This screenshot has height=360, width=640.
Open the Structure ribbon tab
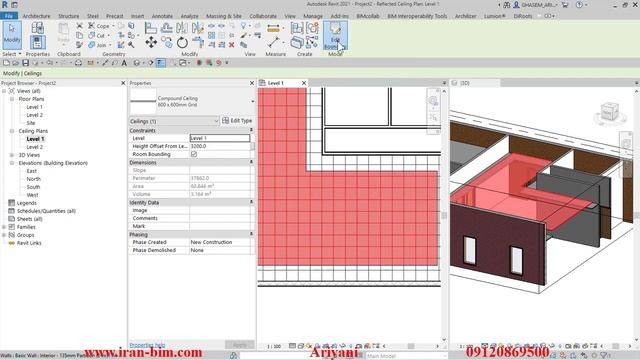69,16
